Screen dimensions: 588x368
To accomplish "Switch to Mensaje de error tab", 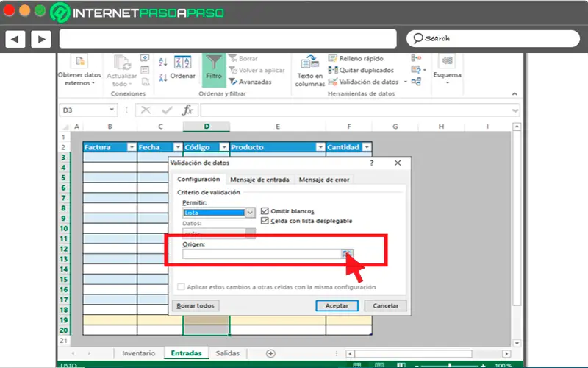I will [x=324, y=180].
